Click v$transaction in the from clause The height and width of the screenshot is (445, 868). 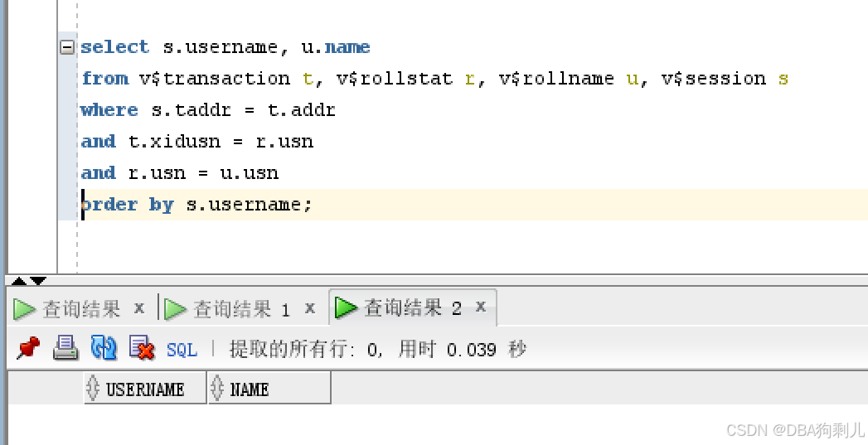tap(215, 79)
